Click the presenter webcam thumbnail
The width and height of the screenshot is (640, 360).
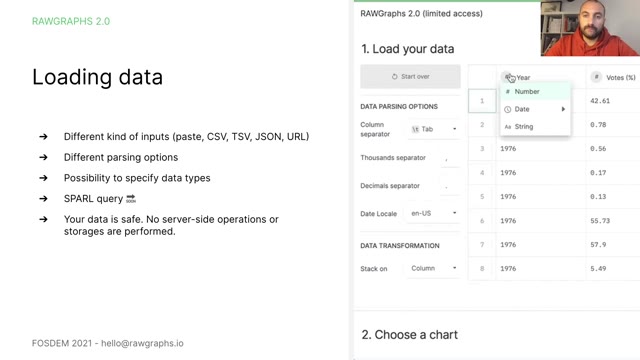point(590,28)
